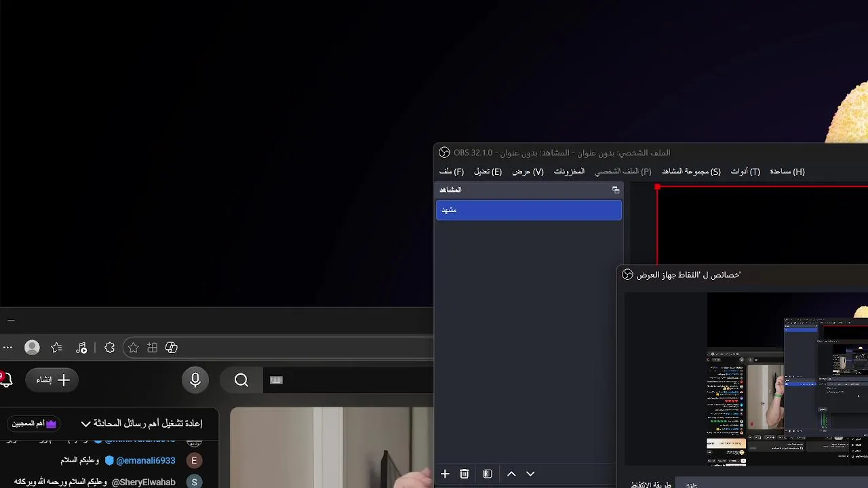Screen dimensions: 868x488
Task: Open تعديل (E) Edit menu in OBS
Action: 488,171
